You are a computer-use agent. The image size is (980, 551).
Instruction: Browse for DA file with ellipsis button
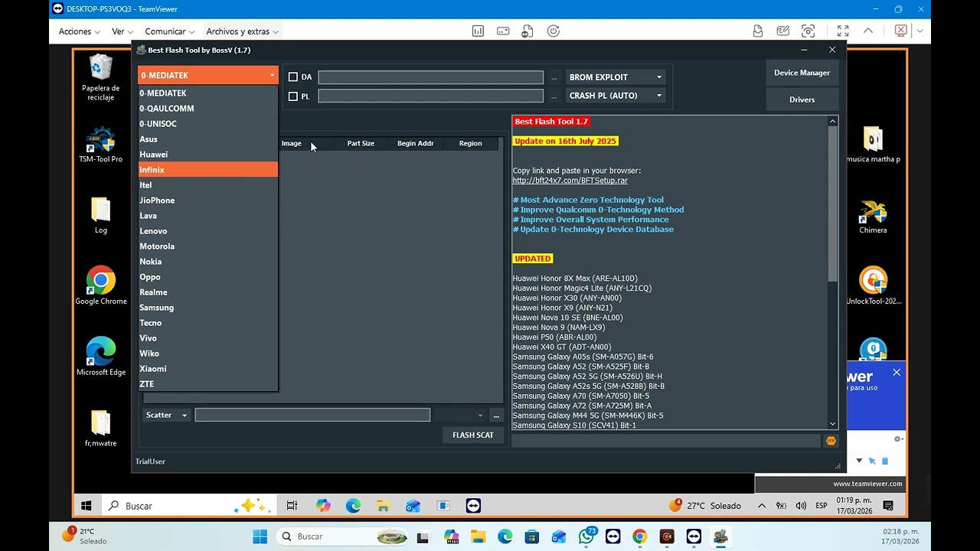(x=554, y=77)
